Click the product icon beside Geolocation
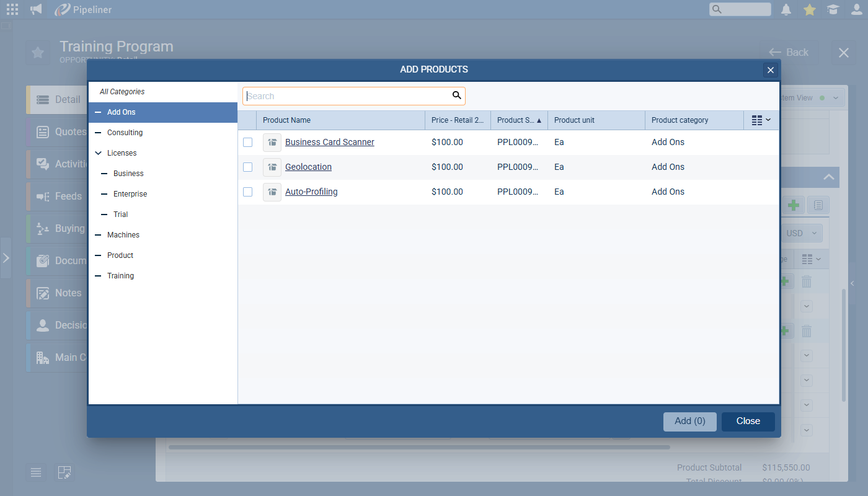Image resolution: width=868 pixels, height=496 pixels. click(x=272, y=167)
